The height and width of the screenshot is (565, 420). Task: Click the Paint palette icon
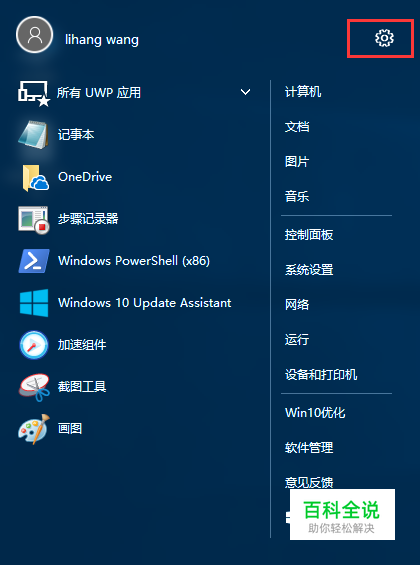(x=34, y=429)
